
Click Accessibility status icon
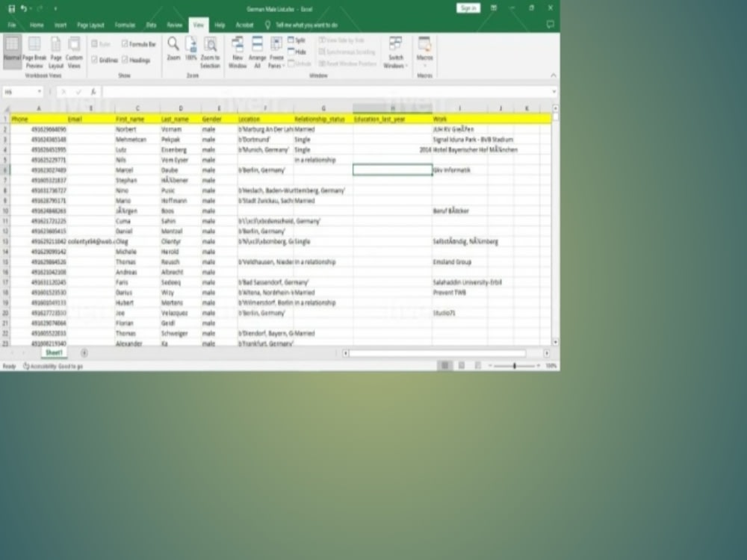(26, 366)
